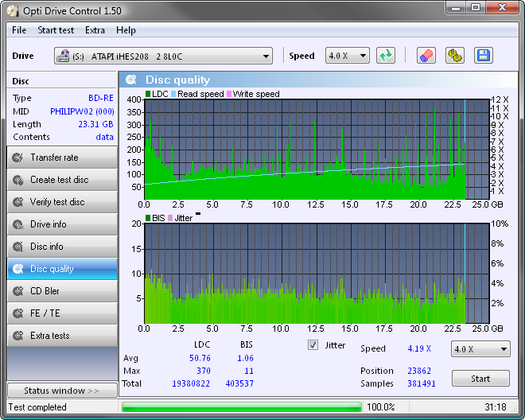This screenshot has width=525, height=420.
Task: Open the toolbar Speed 4.0 X dropdown
Action: [x=347, y=56]
